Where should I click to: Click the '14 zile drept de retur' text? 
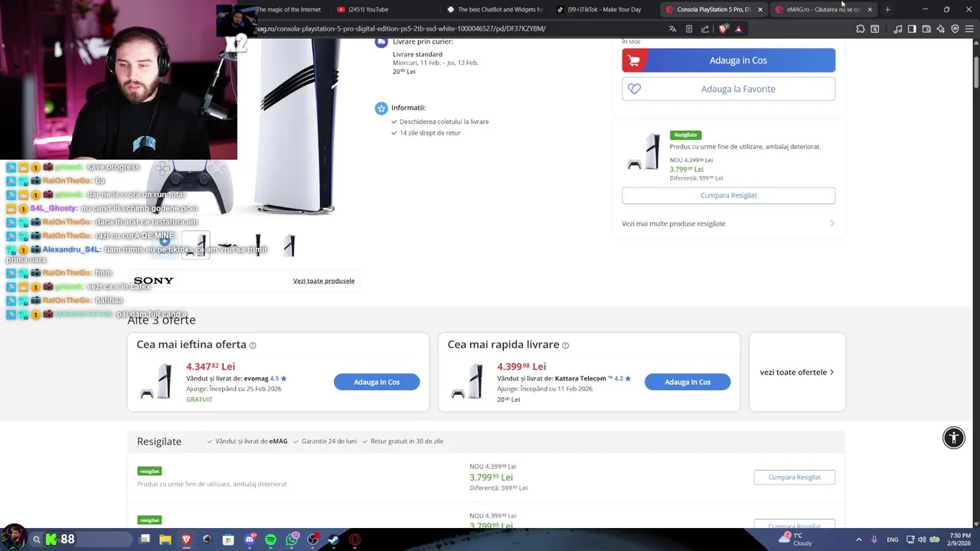click(430, 133)
